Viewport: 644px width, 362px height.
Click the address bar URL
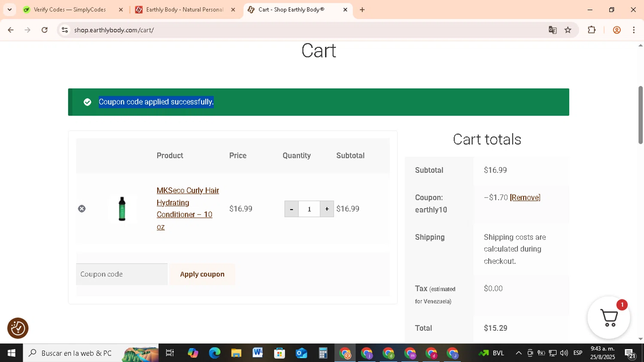pyautogui.click(x=114, y=30)
